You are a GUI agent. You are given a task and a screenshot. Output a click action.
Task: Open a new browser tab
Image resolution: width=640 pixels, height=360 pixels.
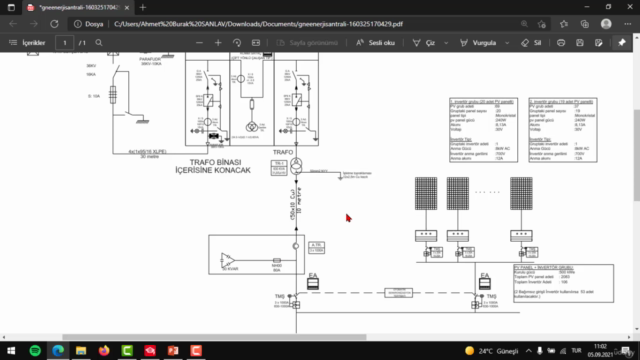point(142,7)
